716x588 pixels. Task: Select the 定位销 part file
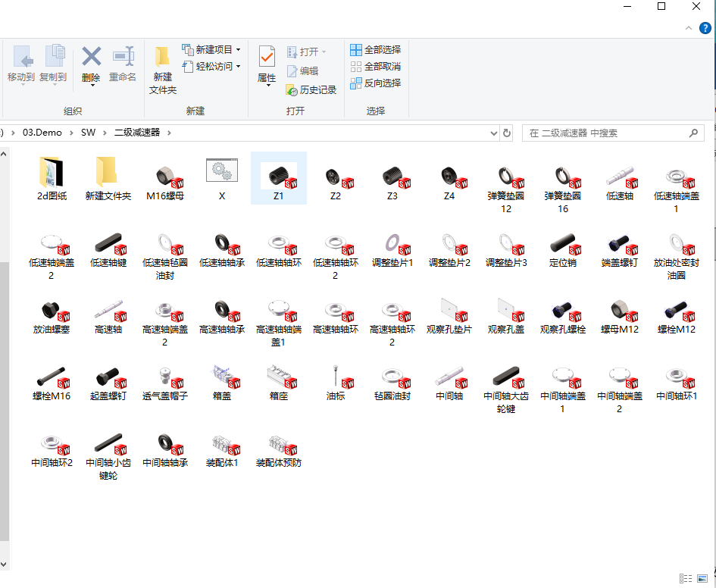pyautogui.click(x=563, y=244)
